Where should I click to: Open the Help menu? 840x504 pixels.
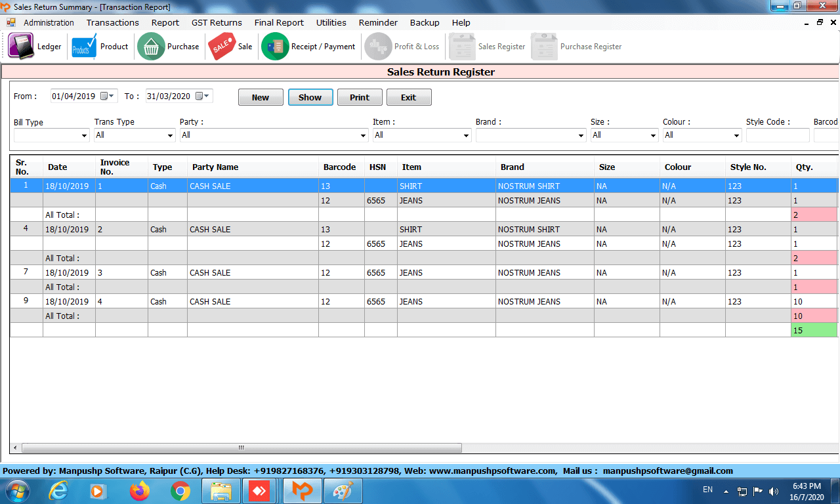click(x=461, y=22)
